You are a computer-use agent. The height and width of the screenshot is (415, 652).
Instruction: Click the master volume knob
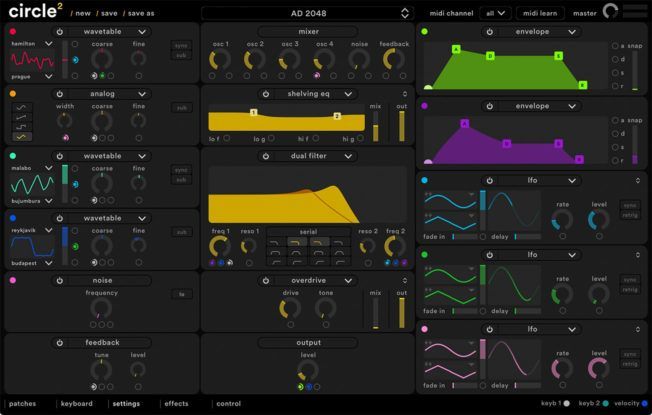(610, 11)
